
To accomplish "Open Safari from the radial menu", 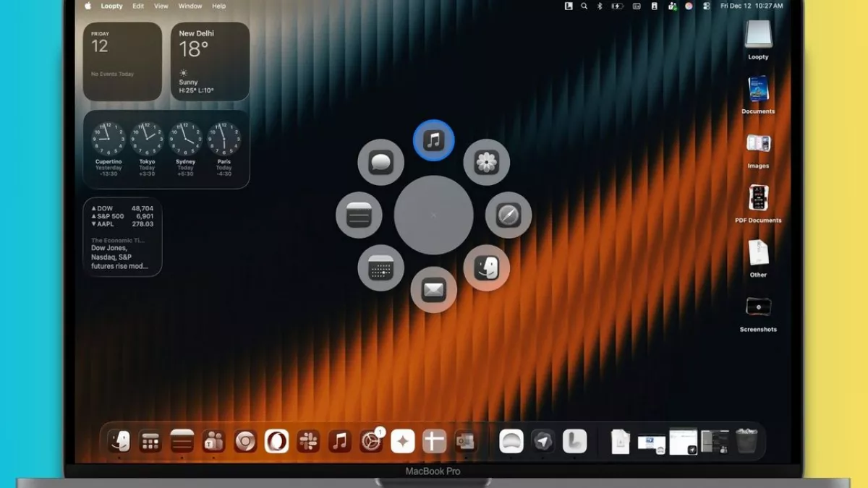I will click(509, 215).
